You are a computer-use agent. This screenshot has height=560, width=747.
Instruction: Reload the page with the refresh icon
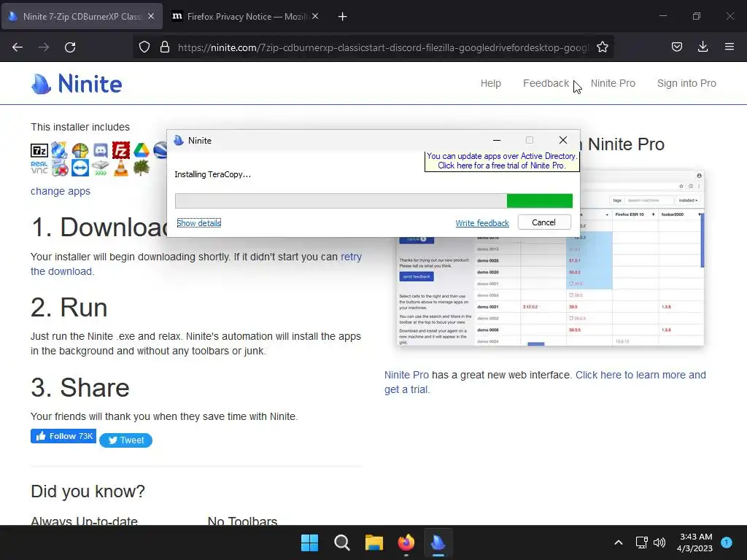coord(70,47)
